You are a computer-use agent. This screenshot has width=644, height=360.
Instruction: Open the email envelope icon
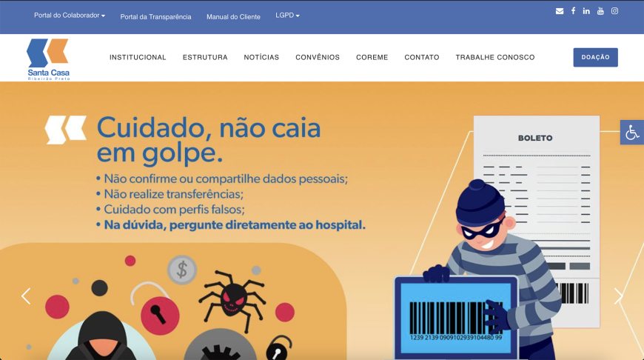[560, 11]
